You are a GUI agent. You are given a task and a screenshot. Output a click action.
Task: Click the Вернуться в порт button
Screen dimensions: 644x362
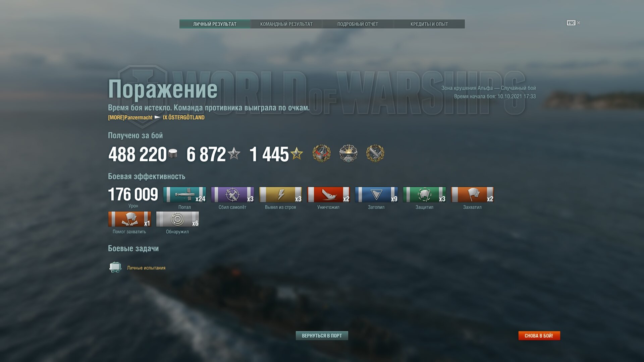point(322,336)
